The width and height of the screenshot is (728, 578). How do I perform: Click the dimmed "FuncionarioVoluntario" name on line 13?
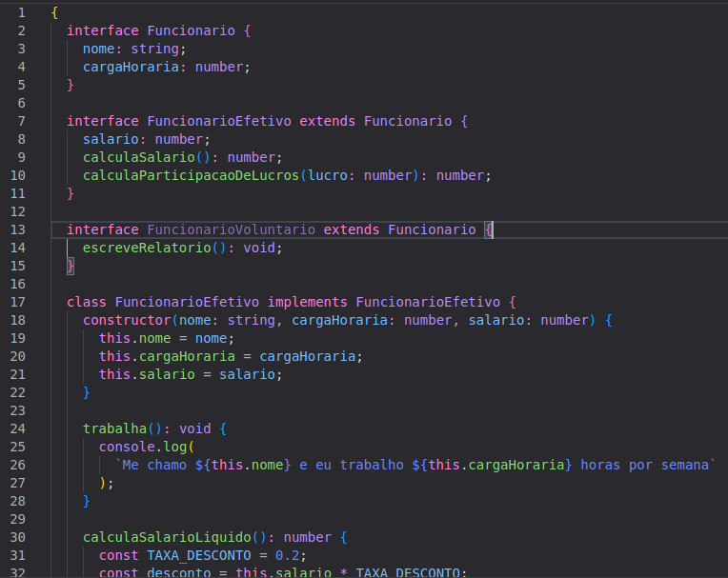click(232, 229)
